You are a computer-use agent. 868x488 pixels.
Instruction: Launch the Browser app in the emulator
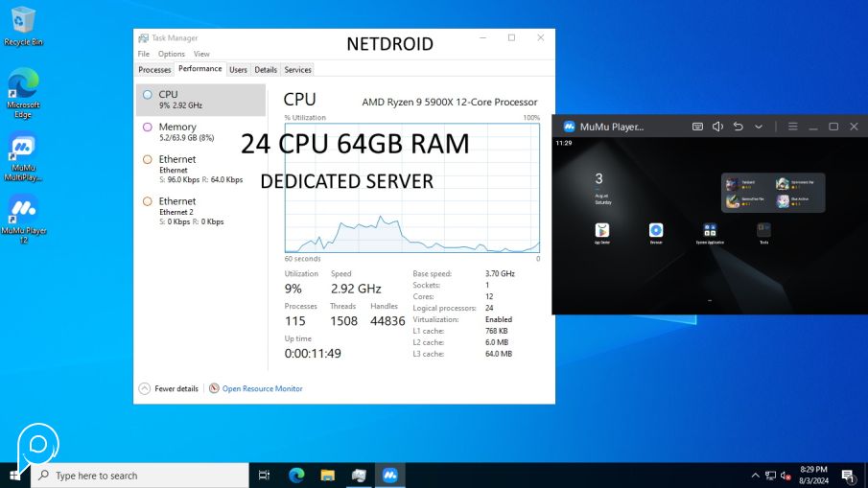(x=655, y=231)
